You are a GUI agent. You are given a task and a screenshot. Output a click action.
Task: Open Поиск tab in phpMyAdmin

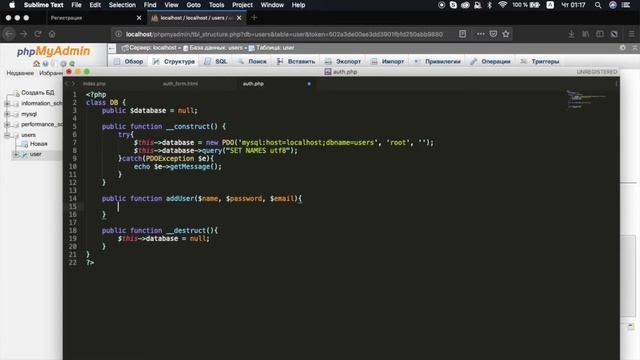click(x=253, y=62)
